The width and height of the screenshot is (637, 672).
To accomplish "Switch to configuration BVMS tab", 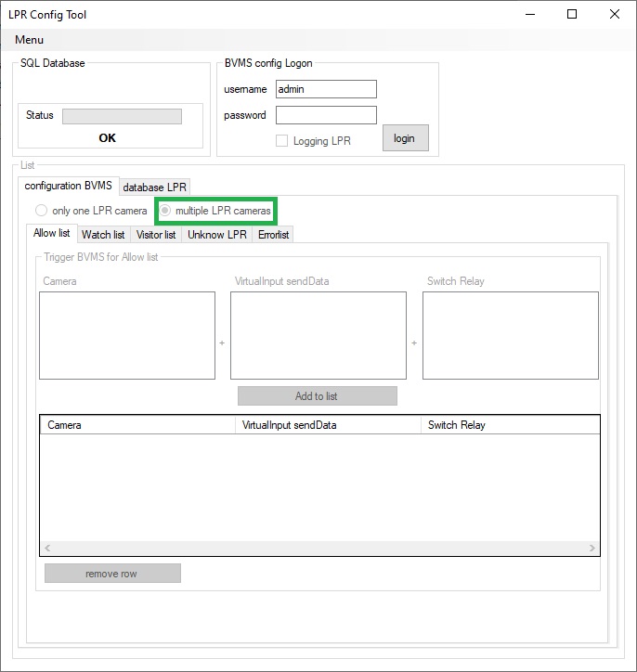I will tap(69, 186).
